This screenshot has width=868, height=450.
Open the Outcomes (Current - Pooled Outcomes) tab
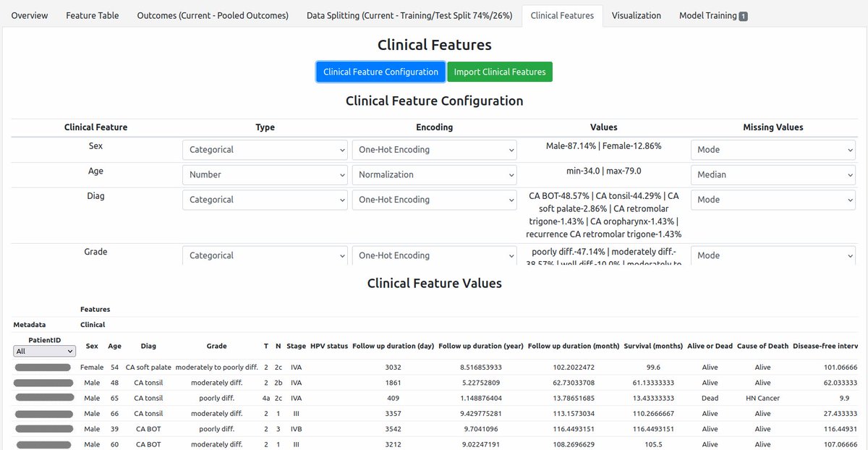(213, 15)
